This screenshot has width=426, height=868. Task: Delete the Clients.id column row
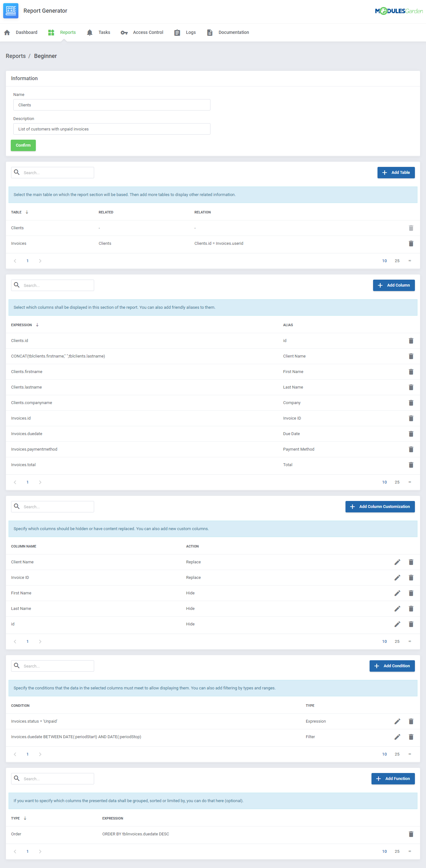(x=411, y=341)
